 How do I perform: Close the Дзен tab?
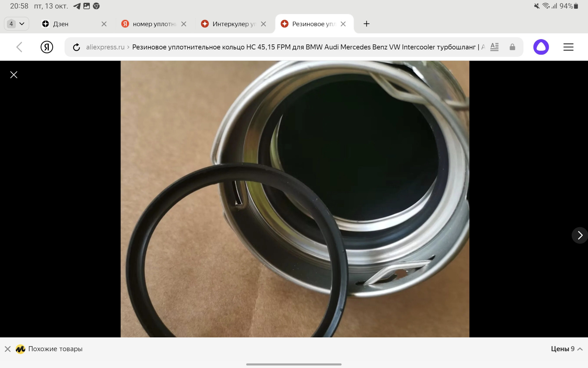(x=104, y=24)
